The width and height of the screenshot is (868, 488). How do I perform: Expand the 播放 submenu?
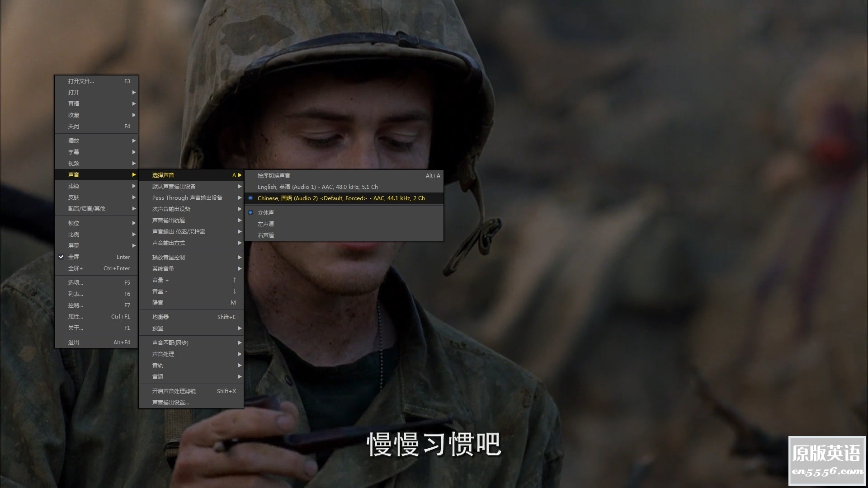pos(96,141)
